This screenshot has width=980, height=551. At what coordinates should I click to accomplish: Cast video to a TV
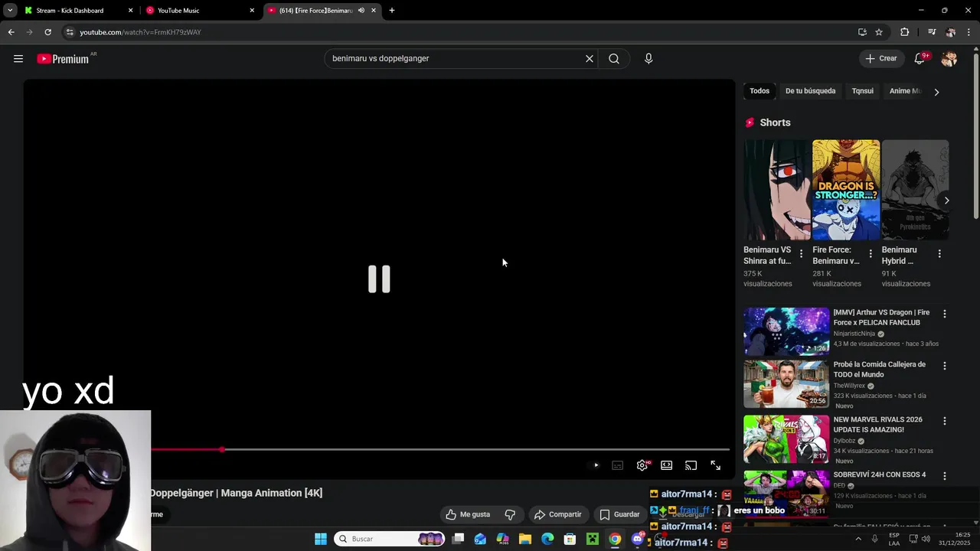tap(691, 465)
